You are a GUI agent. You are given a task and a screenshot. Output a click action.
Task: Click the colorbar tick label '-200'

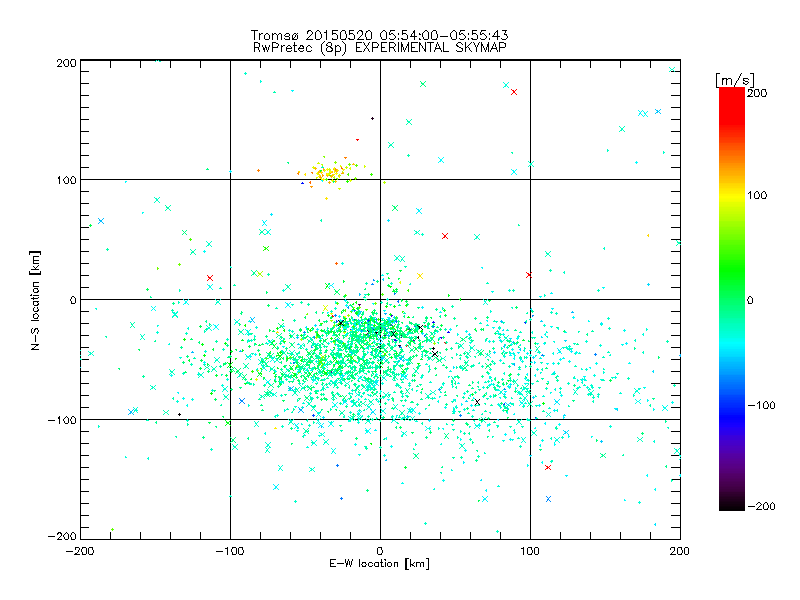pyautogui.click(x=761, y=506)
